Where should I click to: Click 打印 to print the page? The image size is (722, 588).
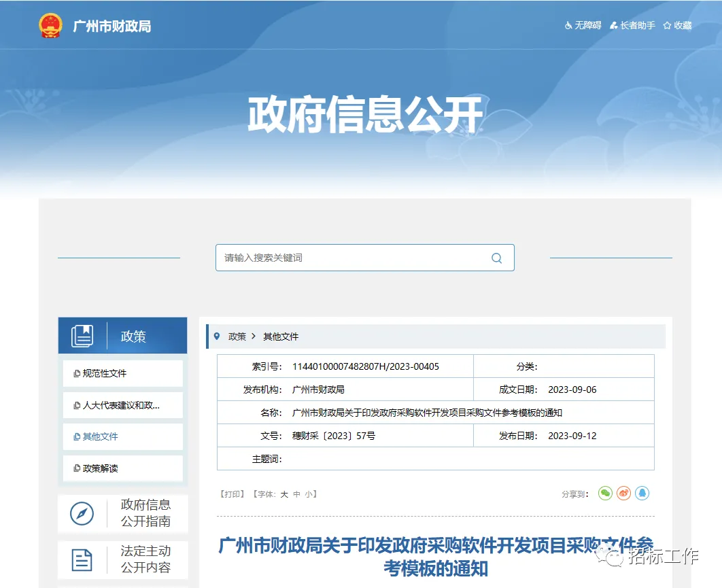[232, 494]
